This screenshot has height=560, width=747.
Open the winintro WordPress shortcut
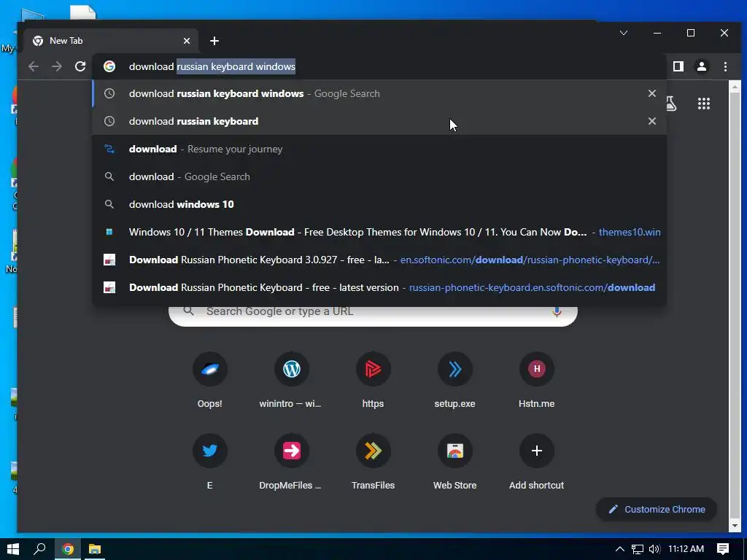click(291, 380)
